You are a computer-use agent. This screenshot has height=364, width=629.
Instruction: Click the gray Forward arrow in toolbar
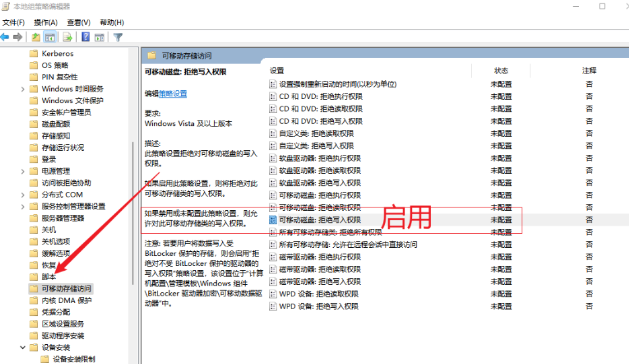18,37
